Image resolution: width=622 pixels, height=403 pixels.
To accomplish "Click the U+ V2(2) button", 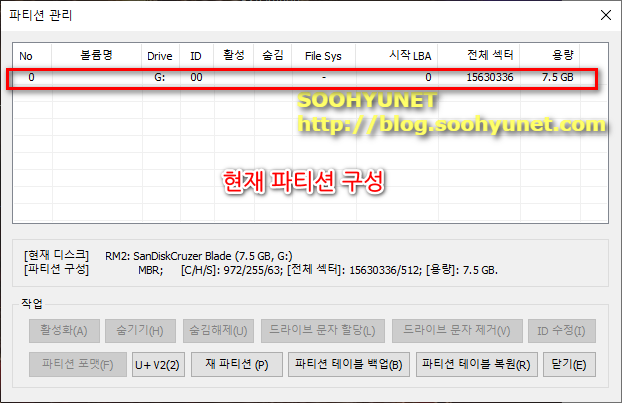I will point(158,365).
